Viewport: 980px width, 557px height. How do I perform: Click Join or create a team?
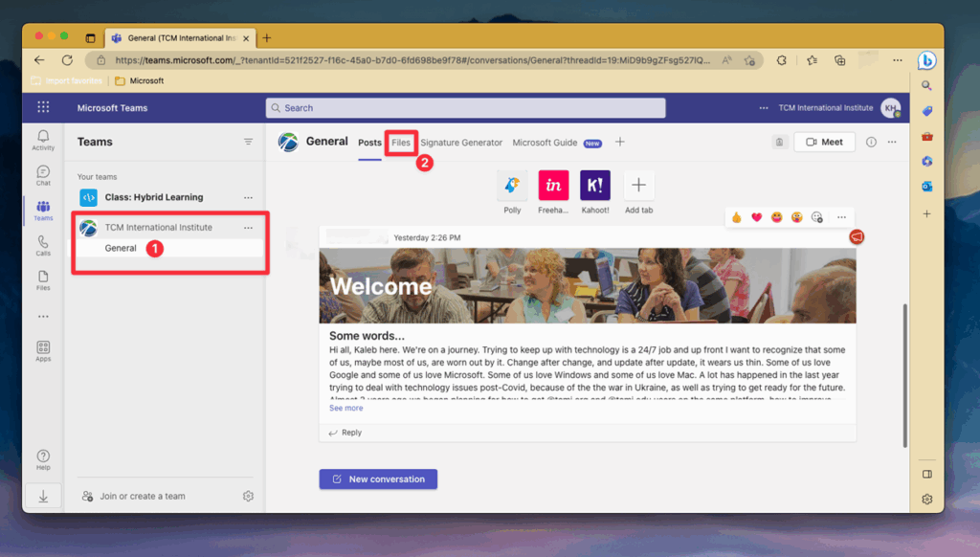click(x=143, y=496)
